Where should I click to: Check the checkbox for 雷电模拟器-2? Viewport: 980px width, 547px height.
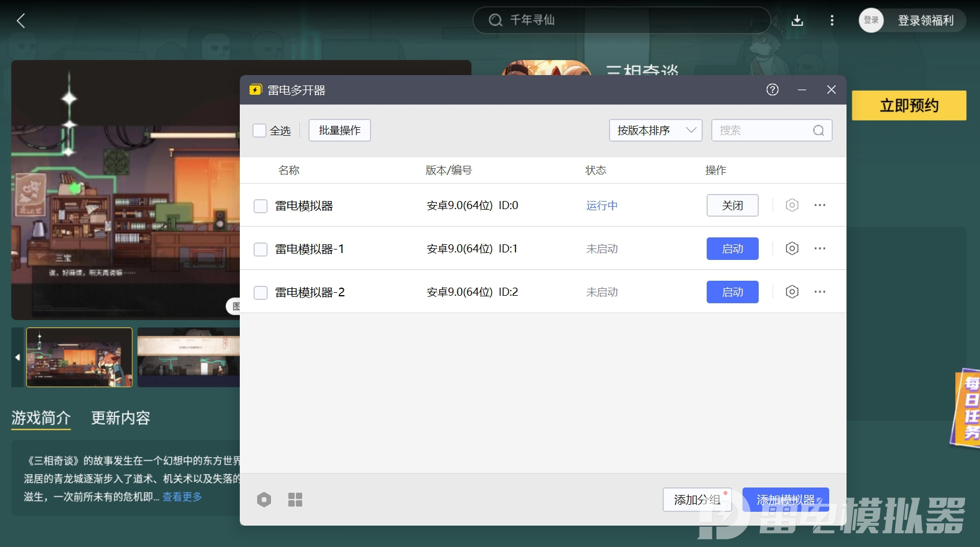(260, 292)
